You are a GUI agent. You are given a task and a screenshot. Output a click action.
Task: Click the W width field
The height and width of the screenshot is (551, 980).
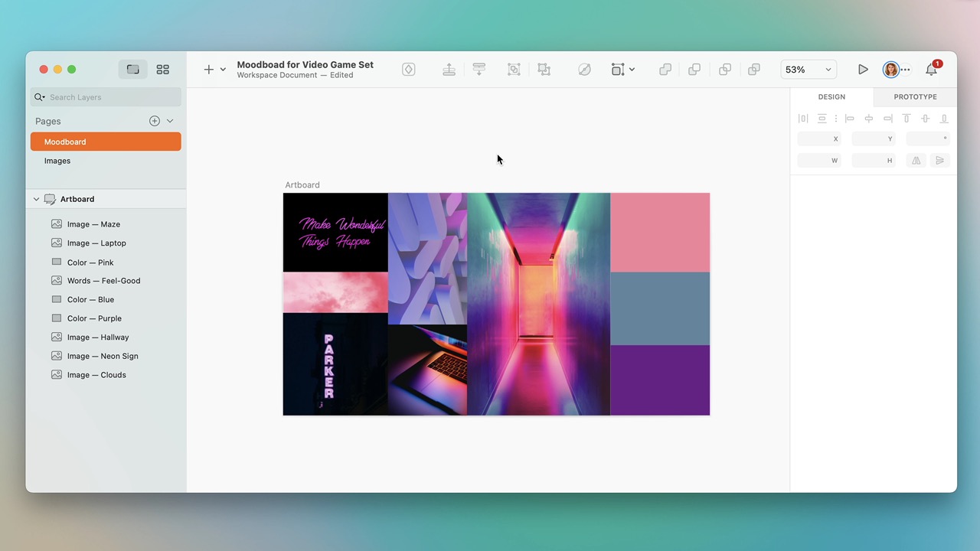pyautogui.click(x=819, y=161)
